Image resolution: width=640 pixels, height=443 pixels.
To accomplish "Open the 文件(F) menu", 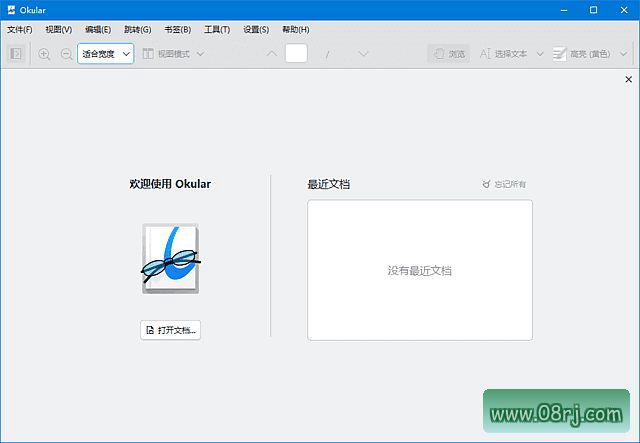I will pyautogui.click(x=20, y=29).
